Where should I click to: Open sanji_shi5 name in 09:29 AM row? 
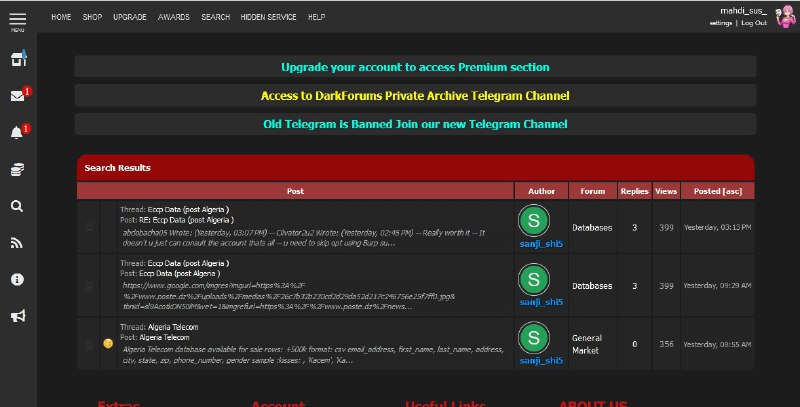click(x=541, y=302)
